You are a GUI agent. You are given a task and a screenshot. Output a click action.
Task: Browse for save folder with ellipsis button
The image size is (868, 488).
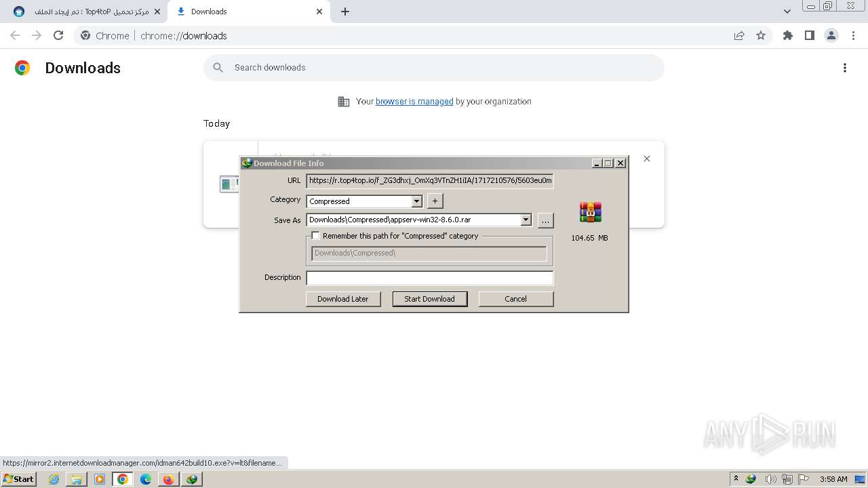(x=545, y=220)
